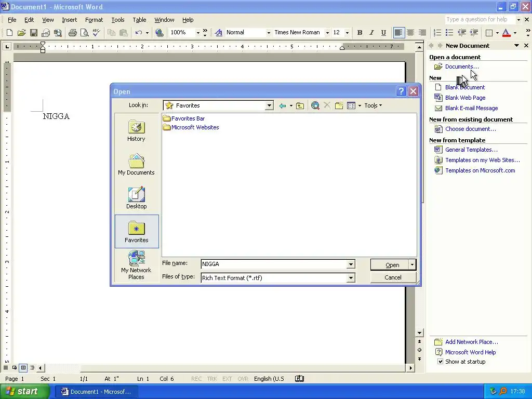Screen dimensions: 532x399
Task: Click the Search the Web icon in Open dialog
Action: click(315, 106)
